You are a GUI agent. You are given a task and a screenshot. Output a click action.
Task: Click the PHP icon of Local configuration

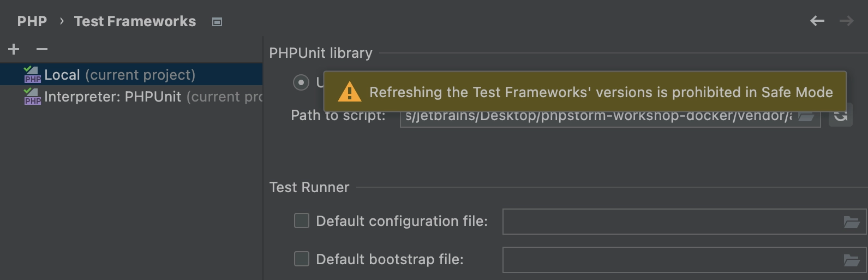[x=32, y=75]
